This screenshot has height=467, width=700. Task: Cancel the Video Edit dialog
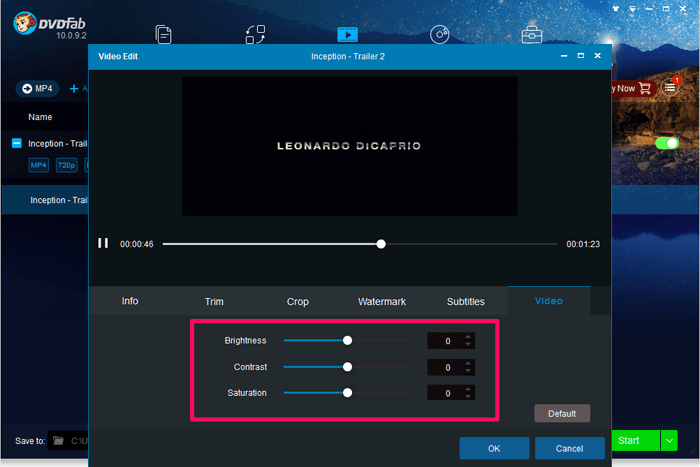[x=570, y=448]
